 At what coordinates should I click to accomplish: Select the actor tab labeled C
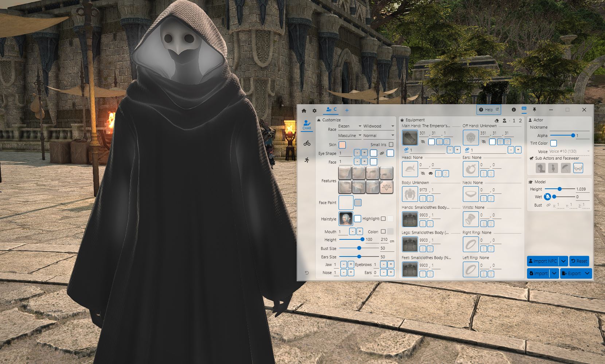point(332,109)
